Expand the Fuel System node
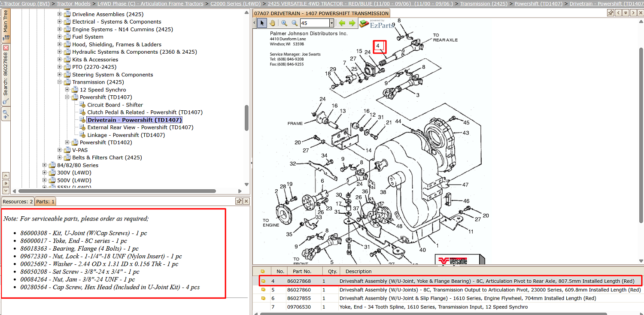Screen dimensions: 644x315 tap(60, 37)
